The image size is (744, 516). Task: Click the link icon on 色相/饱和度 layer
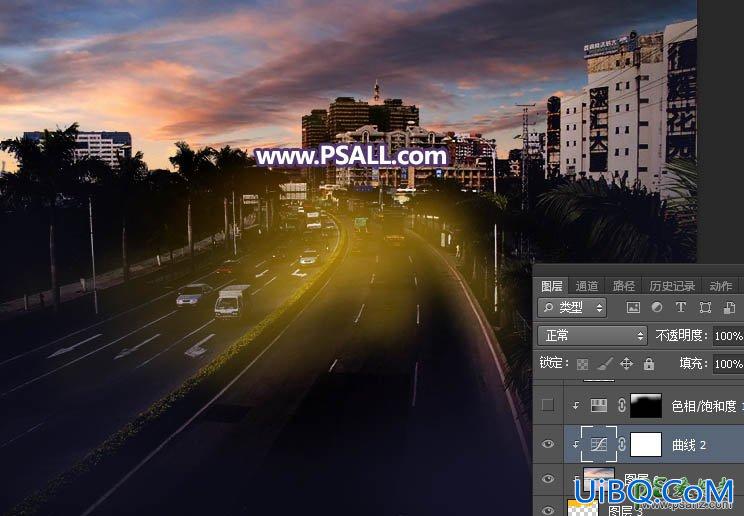(621, 405)
